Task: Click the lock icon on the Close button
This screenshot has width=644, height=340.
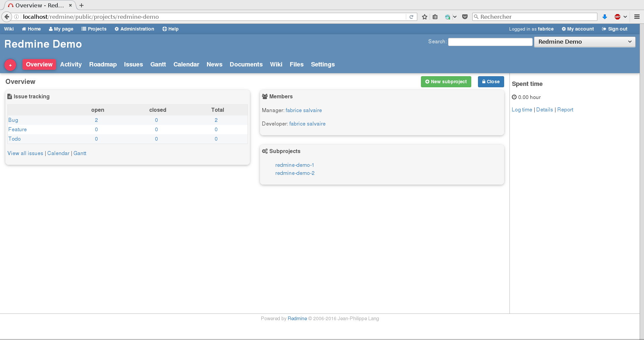Action: (483, 82)
